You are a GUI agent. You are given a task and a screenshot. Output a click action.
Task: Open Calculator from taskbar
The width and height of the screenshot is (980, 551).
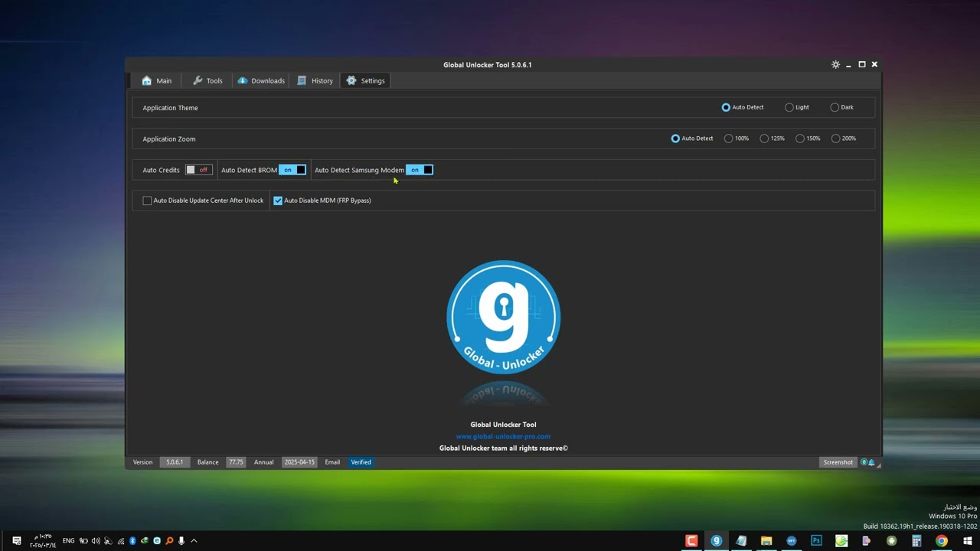coord(916,541)
